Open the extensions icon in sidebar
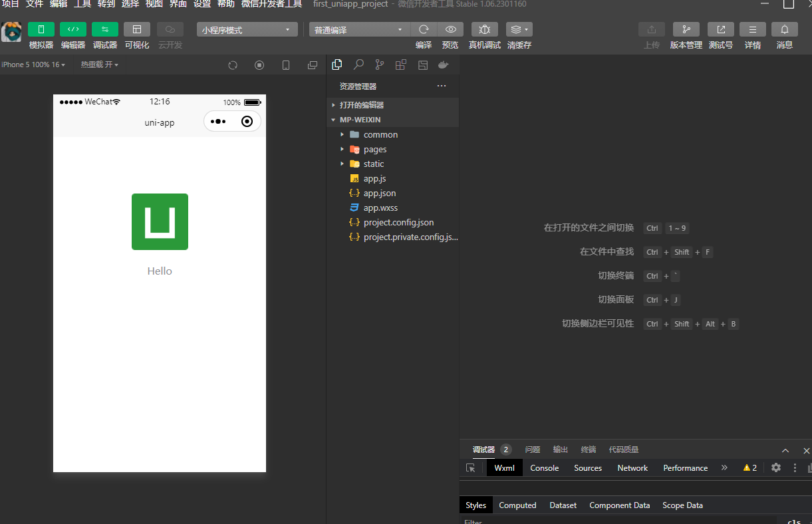This screenshot has height=524, width=812. (400, 65)
